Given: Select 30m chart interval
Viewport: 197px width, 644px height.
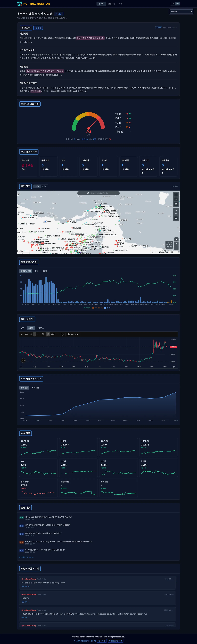Looking at the screenshot, I should (x=26, y=334).
